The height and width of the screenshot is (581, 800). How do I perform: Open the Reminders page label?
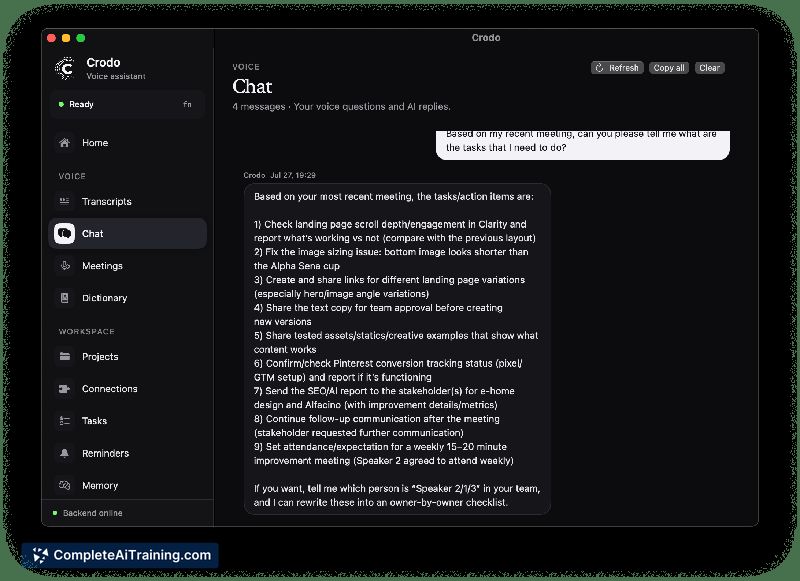pyautogui.click(x=106, y=453)
